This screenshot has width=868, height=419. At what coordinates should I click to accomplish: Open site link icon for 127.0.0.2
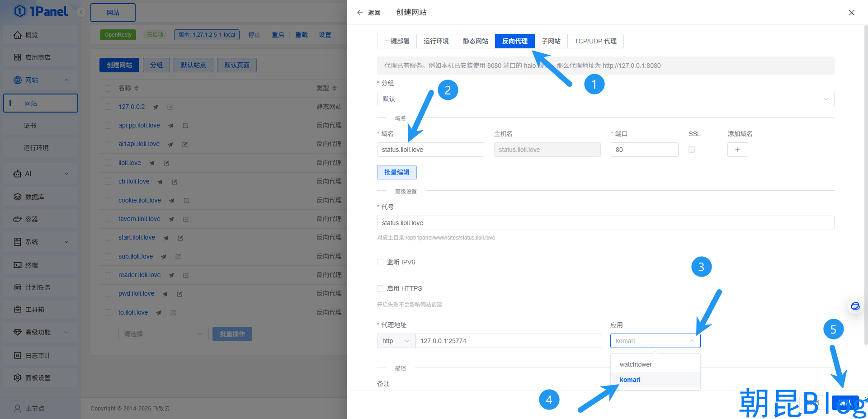156,107
